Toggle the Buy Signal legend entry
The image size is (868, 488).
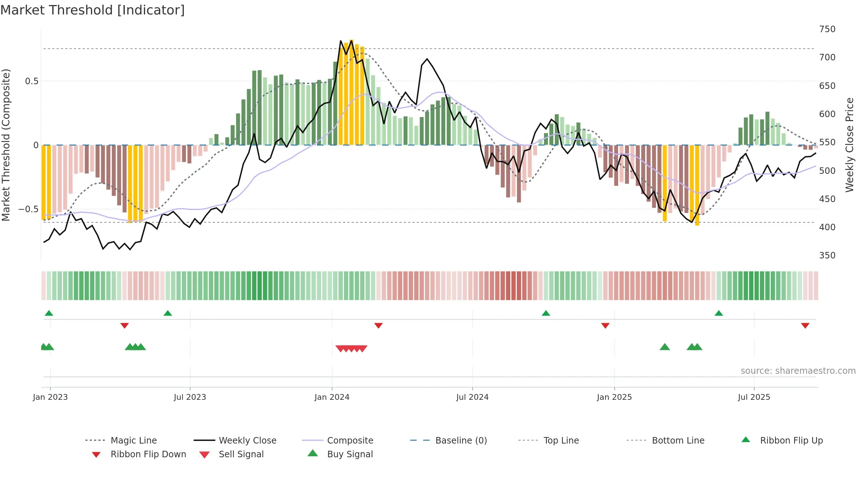pos(340,454)
